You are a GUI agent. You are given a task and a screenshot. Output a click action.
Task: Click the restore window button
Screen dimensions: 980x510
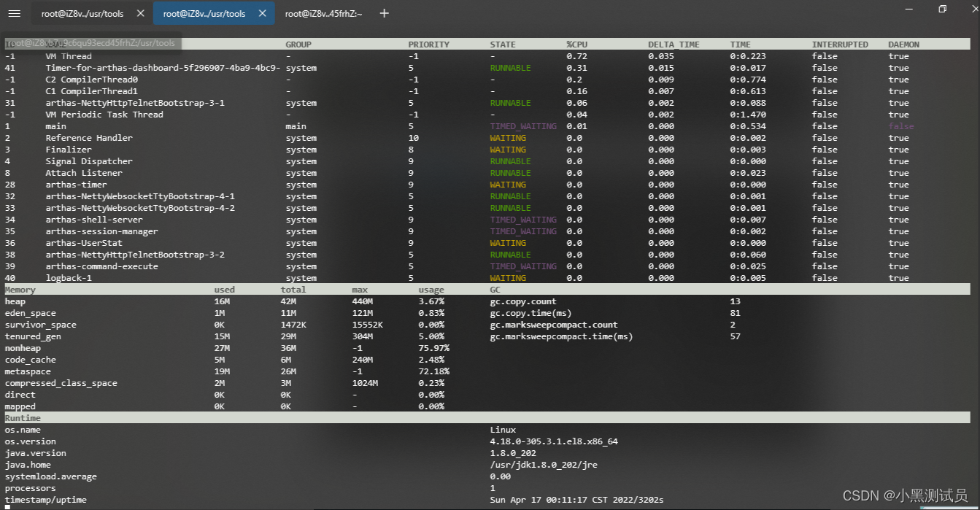pyautogui.click(x=942, y=9)
